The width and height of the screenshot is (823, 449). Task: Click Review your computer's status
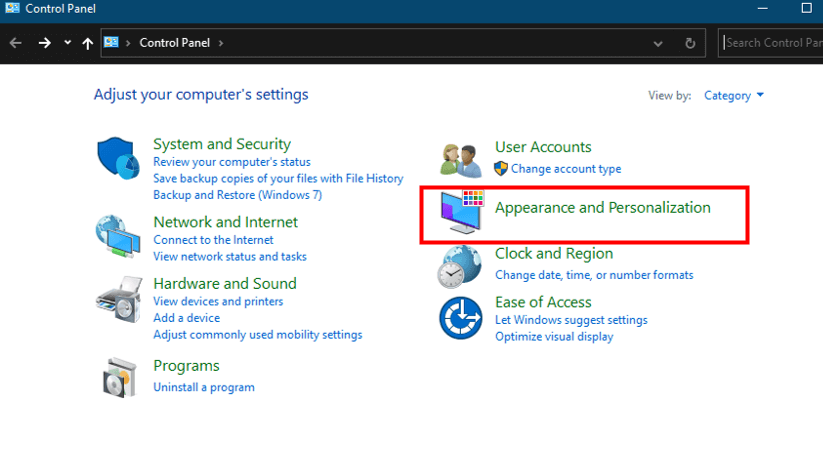pos(231,162)
